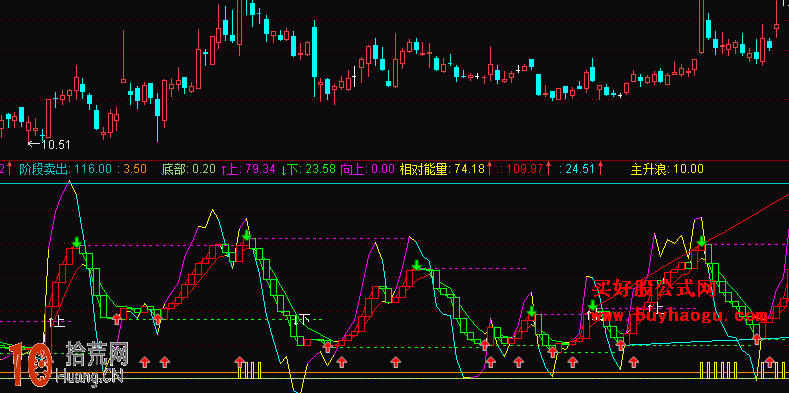Click the 底部: 0.20 indicator label
The height and width of the screenshot is (393, 789).
click(x=189, y=169)
